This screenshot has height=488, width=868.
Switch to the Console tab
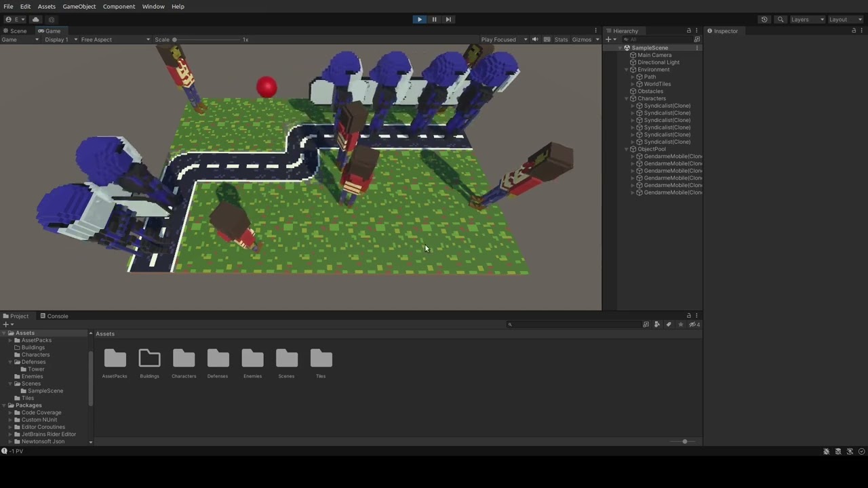pos(54,316)
